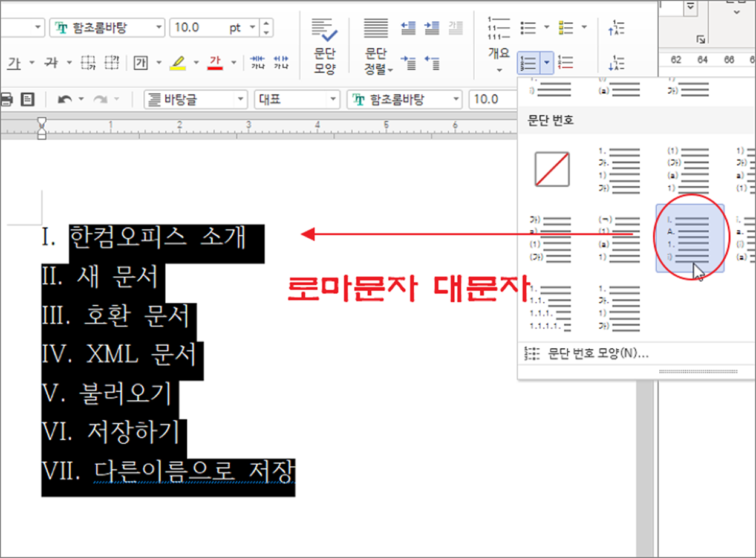The image size is (756, 558).
Task: Click widen character spacing icon
Action: [281, 62]
